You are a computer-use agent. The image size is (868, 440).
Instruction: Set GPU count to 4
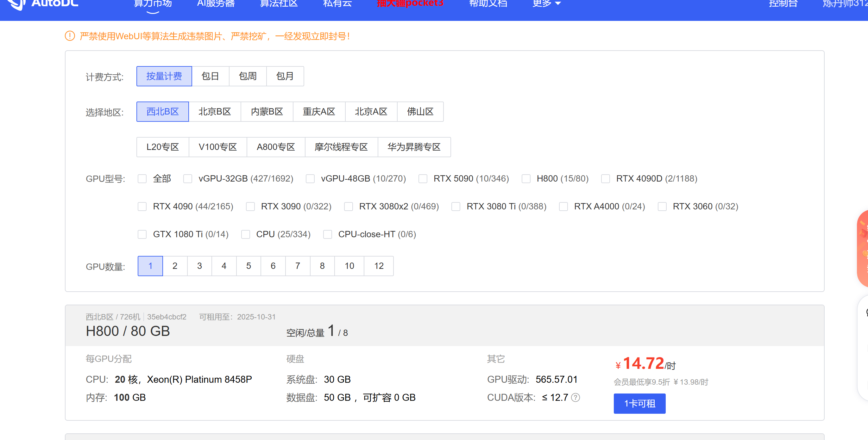pos(224,266)
